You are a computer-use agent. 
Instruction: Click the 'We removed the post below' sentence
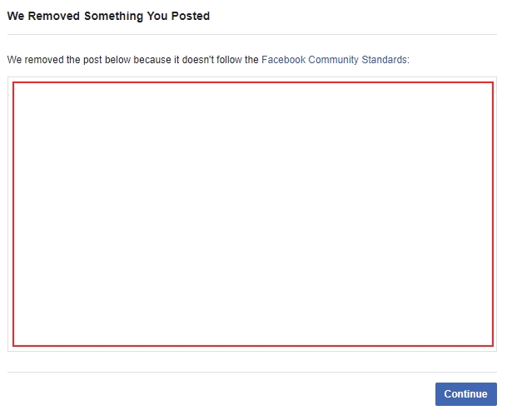(x=208, y=60)
